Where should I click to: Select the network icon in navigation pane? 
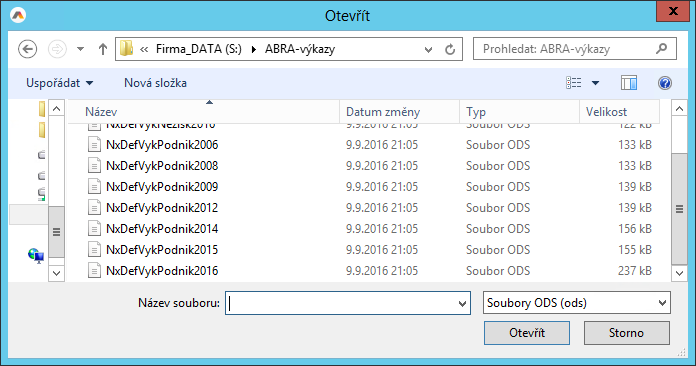36,256
